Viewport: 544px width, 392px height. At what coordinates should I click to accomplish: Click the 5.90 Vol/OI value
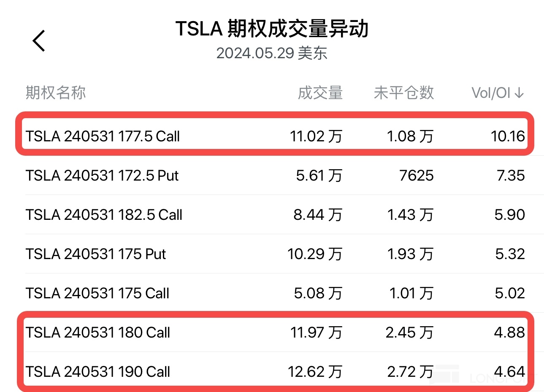click(x=509, y=215)
